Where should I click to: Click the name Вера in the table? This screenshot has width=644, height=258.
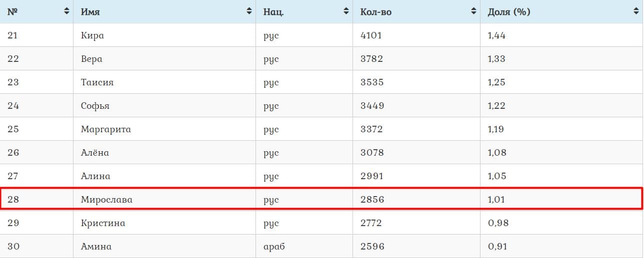pos(91,59)
